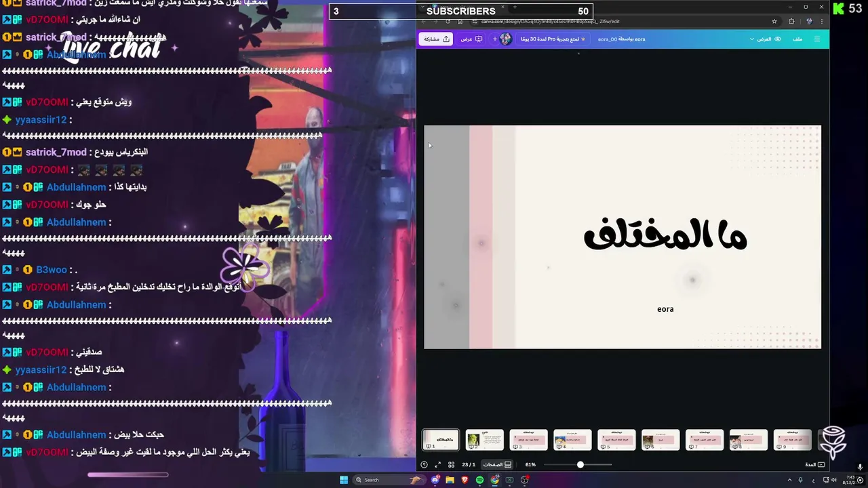
Task: Open a new browser tab with plus
Action: coord(515,7)
